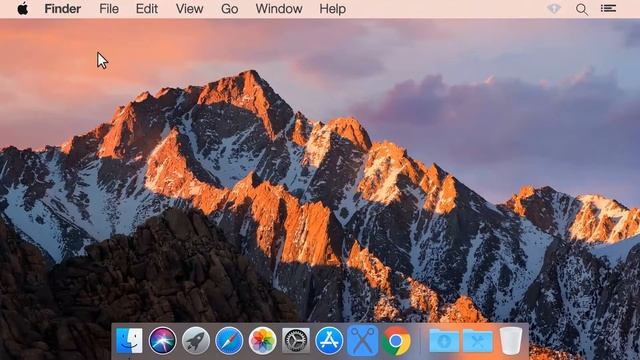
Task: Open the Trash in Dock
Action: point(511,340)
